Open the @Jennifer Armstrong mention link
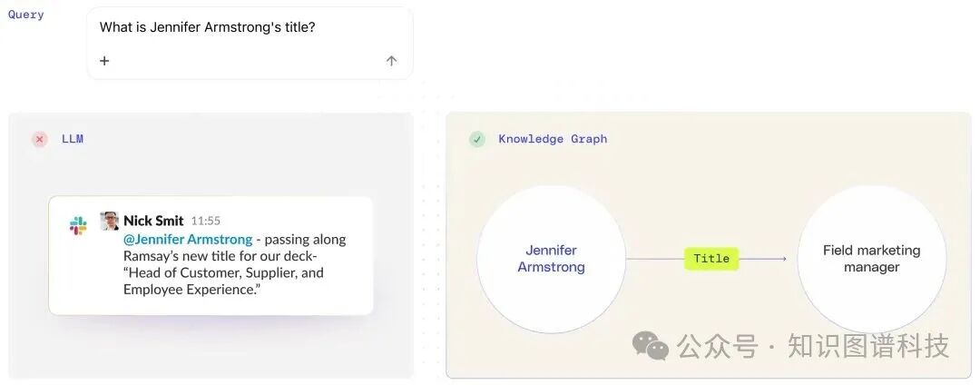The image size is (980, 385). 188,240
